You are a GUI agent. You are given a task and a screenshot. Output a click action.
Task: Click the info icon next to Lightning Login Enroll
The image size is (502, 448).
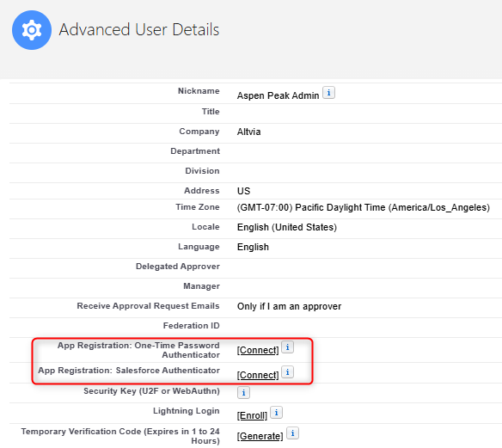(x=276, y=413)
